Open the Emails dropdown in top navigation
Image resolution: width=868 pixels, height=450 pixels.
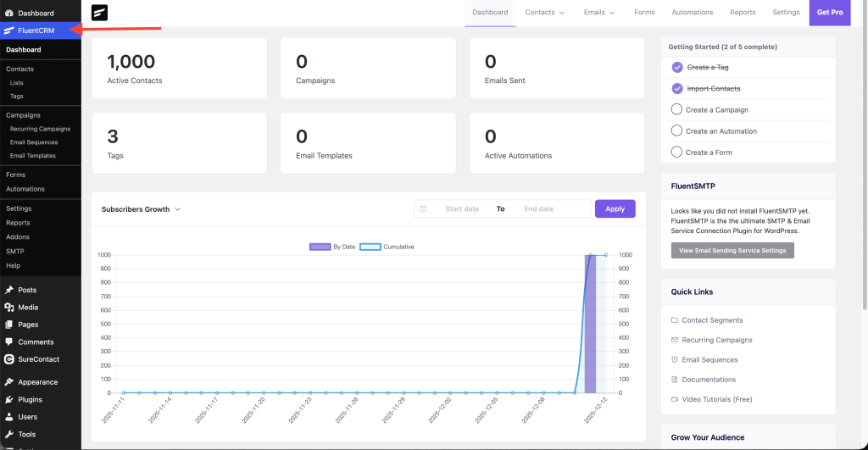(599, 13)
